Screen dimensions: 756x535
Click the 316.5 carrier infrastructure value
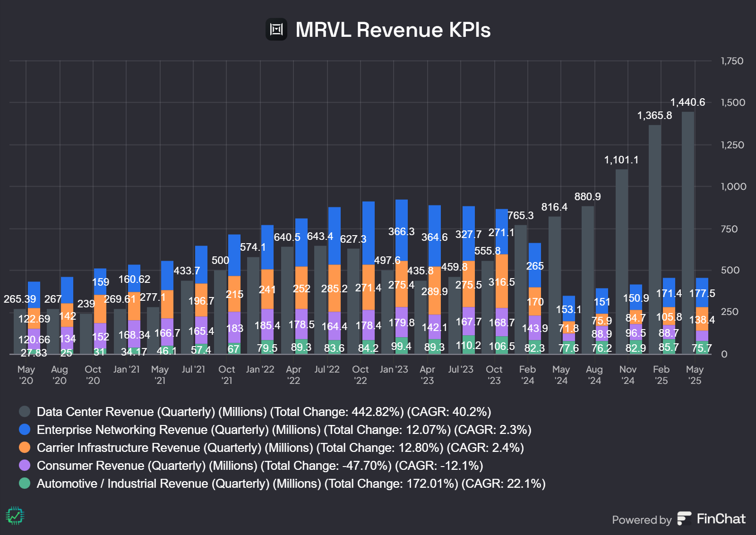[501, 282]
